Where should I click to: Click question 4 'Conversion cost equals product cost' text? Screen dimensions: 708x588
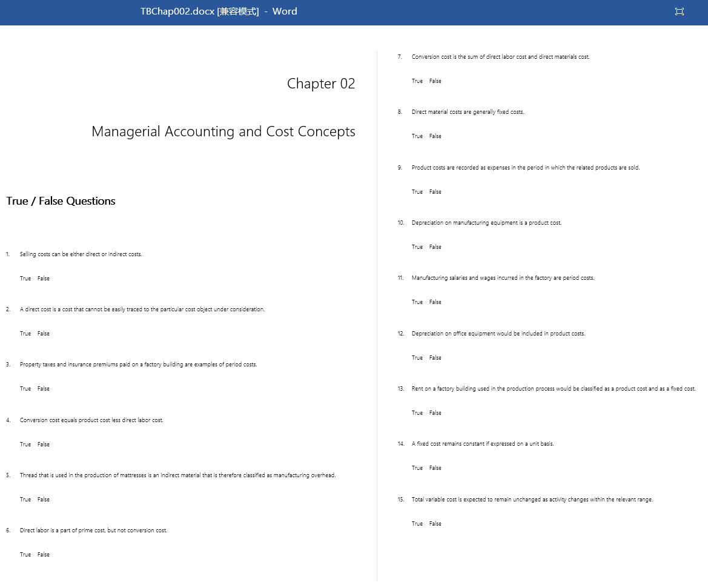pyautogui.click(x=91, y=420)
